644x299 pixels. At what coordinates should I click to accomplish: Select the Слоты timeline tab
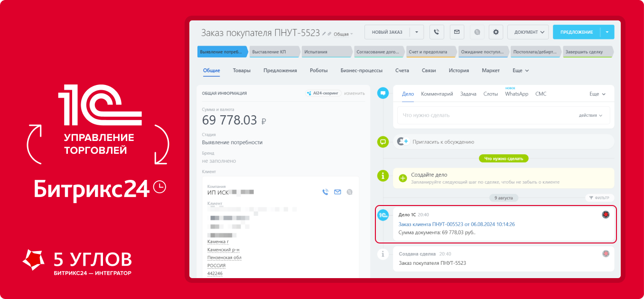pos(491,94)
